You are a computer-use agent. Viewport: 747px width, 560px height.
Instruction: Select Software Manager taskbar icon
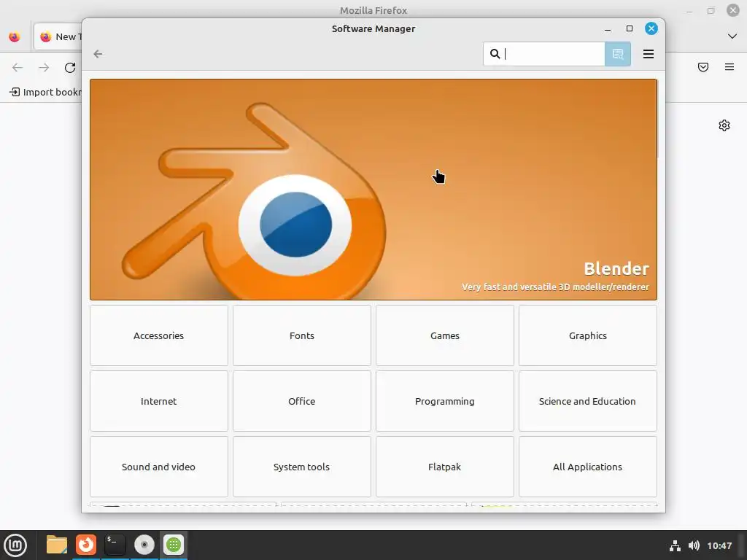click(x=174, y=545)
